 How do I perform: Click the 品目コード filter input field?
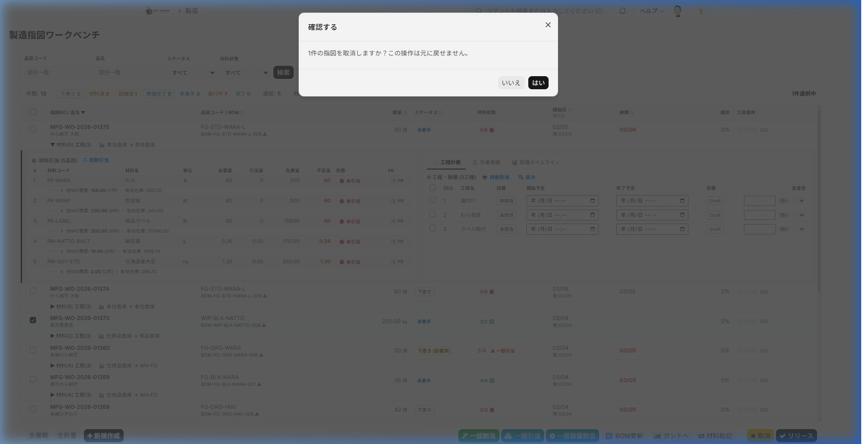58,73
